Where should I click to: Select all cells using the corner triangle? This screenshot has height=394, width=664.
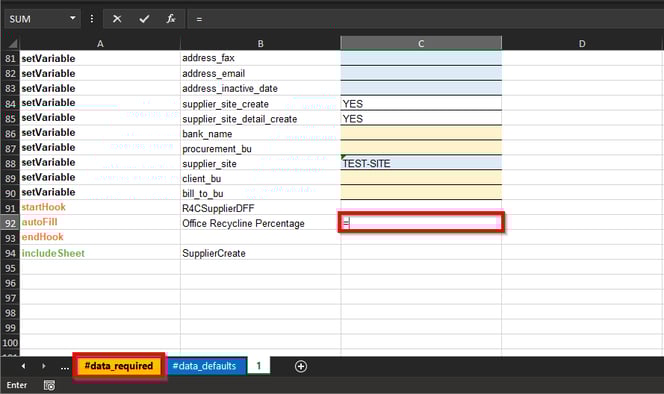tap(12, 43)
